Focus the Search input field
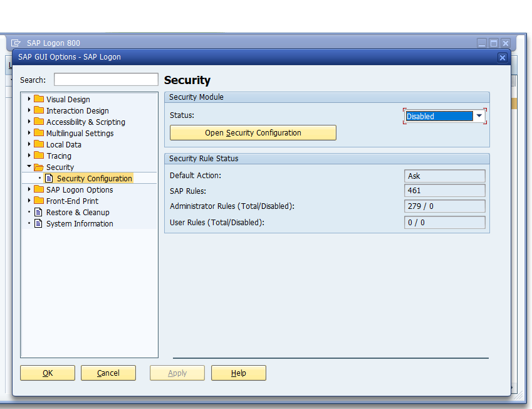The image size is (532, 409). pos(106,80)
